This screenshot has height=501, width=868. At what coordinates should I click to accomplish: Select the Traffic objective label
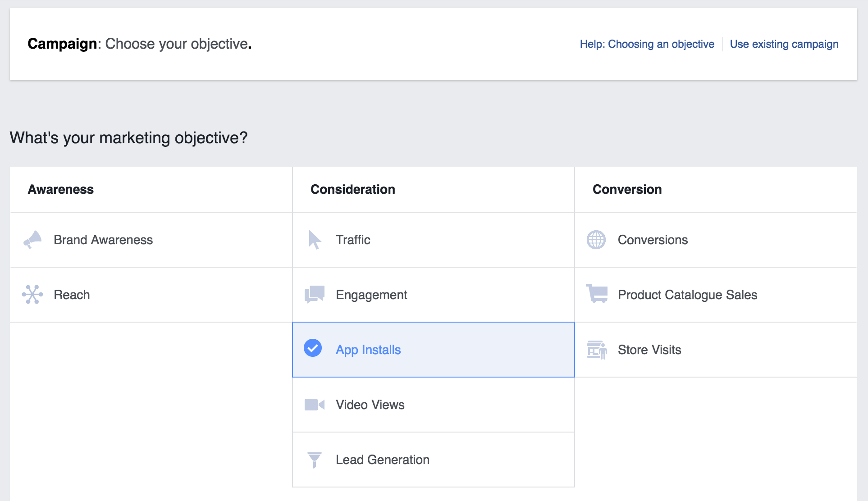[353, 240]
